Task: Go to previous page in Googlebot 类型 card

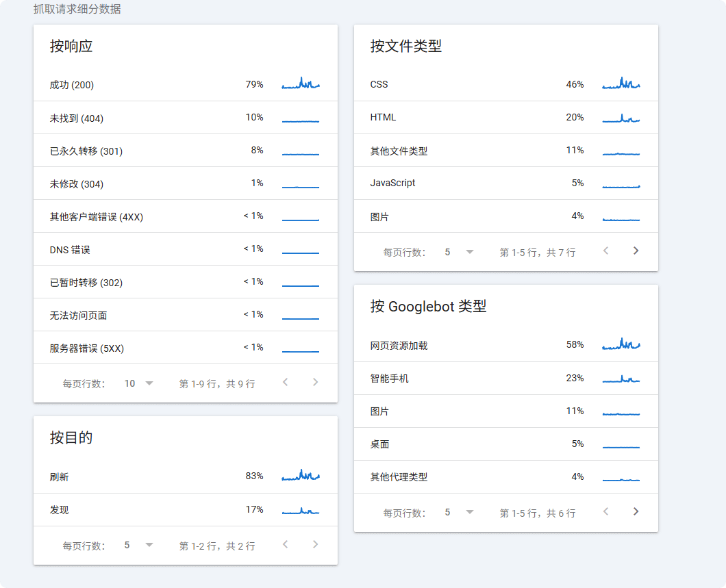Action: coord(605,511)
